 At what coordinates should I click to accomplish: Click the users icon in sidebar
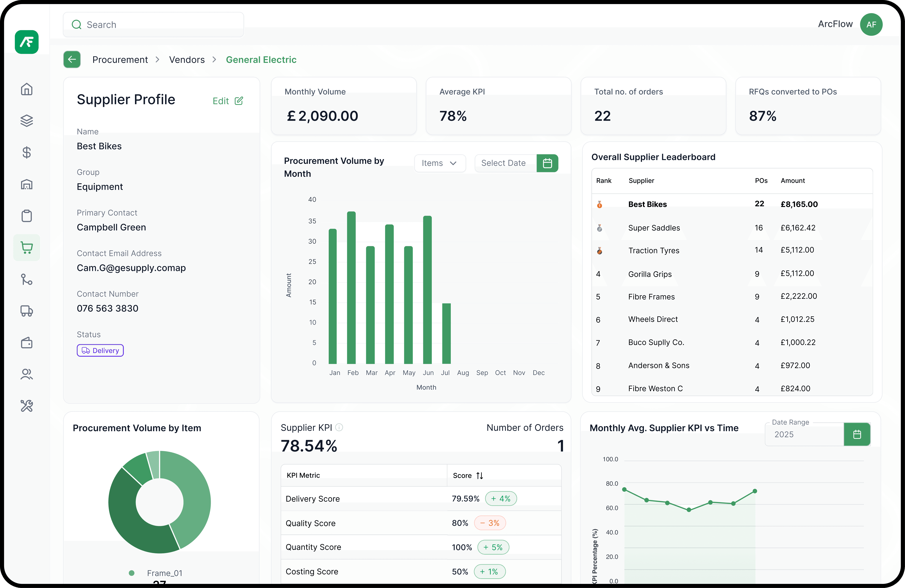(x=27, y=375)
